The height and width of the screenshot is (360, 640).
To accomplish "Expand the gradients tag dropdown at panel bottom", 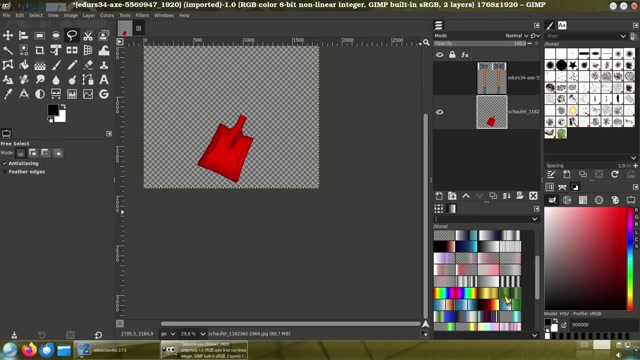I will click(x=535, y=335).
